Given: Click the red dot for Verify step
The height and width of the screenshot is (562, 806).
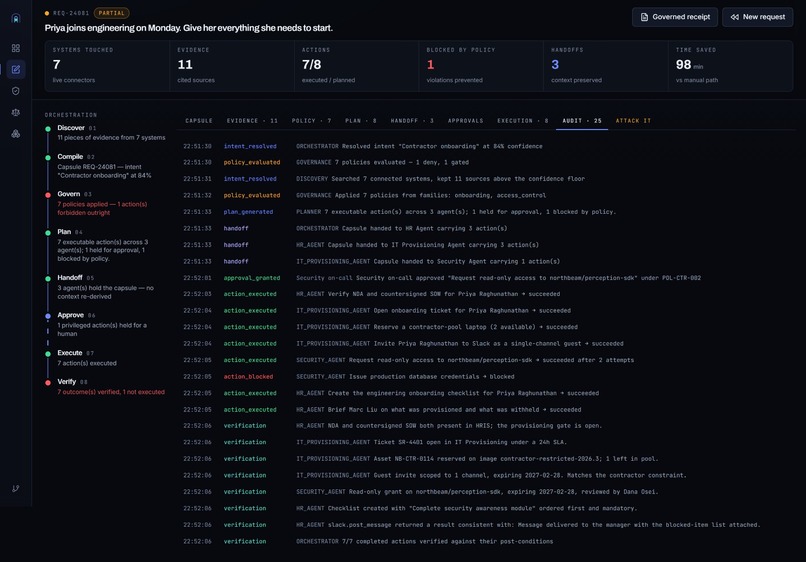Looking at the screenshot, I should click(x=48, y=383).
